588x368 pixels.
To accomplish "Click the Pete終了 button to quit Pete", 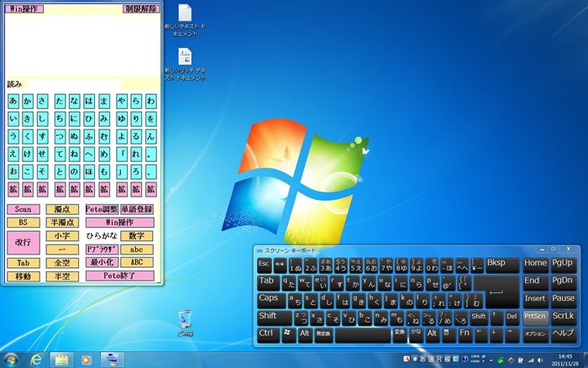I will (x=119, y=276).
